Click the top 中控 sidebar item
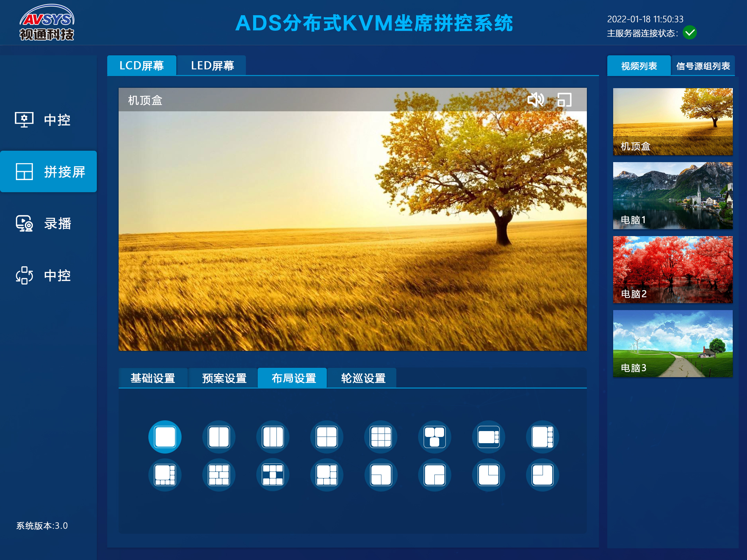This screenshot has width=747, height=560. [48, 120]
